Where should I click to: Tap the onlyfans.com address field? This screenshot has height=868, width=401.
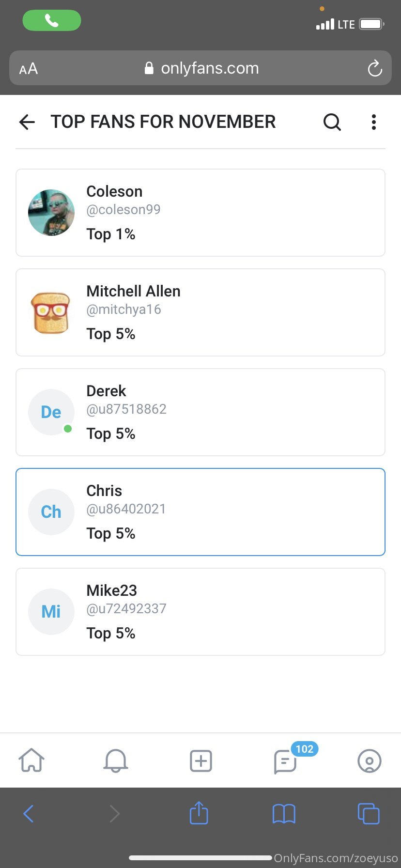(200, 68)
